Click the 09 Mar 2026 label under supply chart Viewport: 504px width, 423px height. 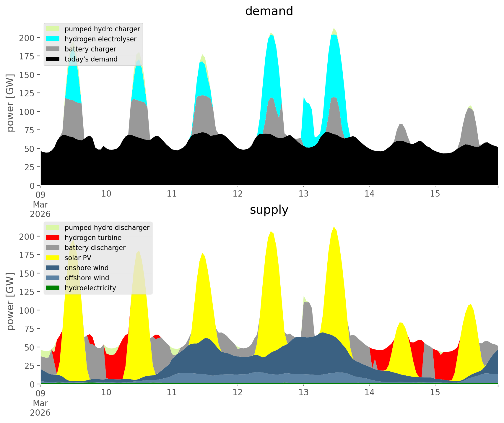point(40,403)
